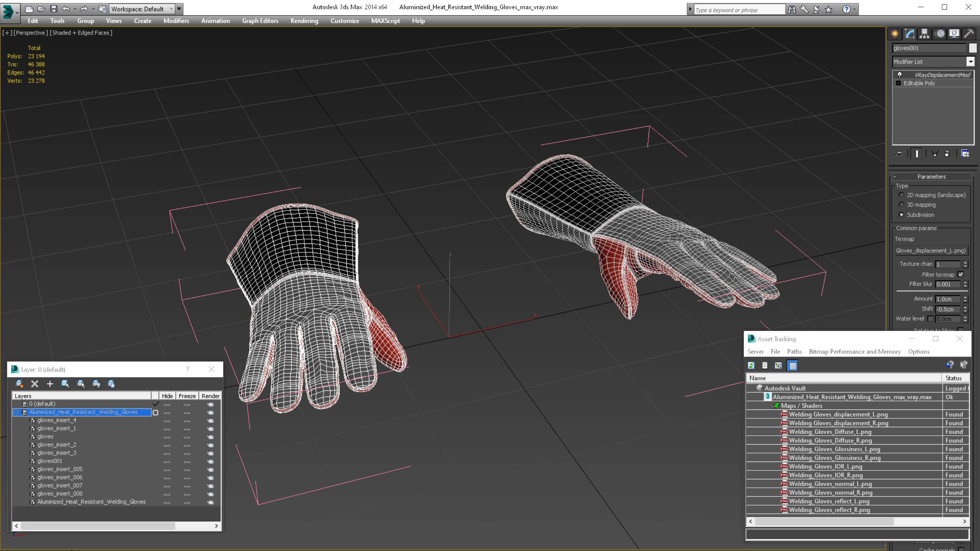This screenshot has width=980, height=551.
Task: Click the Undo arrow icon
Action: pos(66,9)
